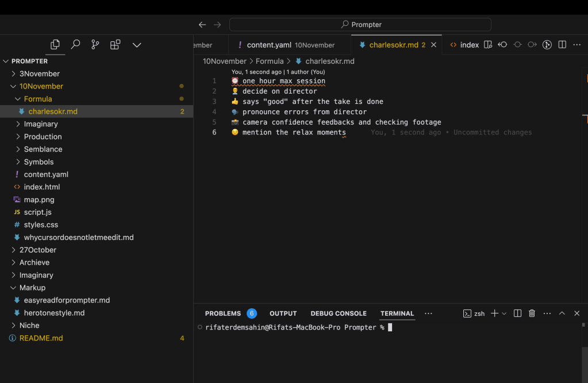Expand the Imaginary folder under 10November
This screenshot has height=383, width=588.
pyautogui.click(x=97, y=124)
